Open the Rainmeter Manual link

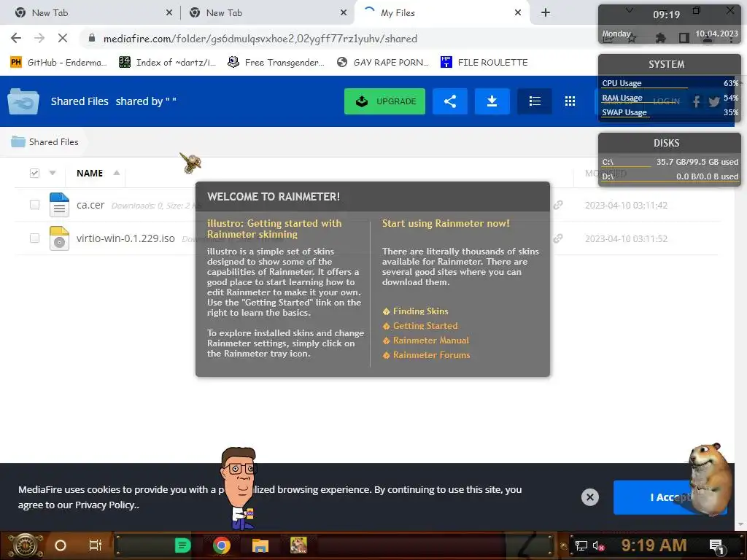(430, 341)
